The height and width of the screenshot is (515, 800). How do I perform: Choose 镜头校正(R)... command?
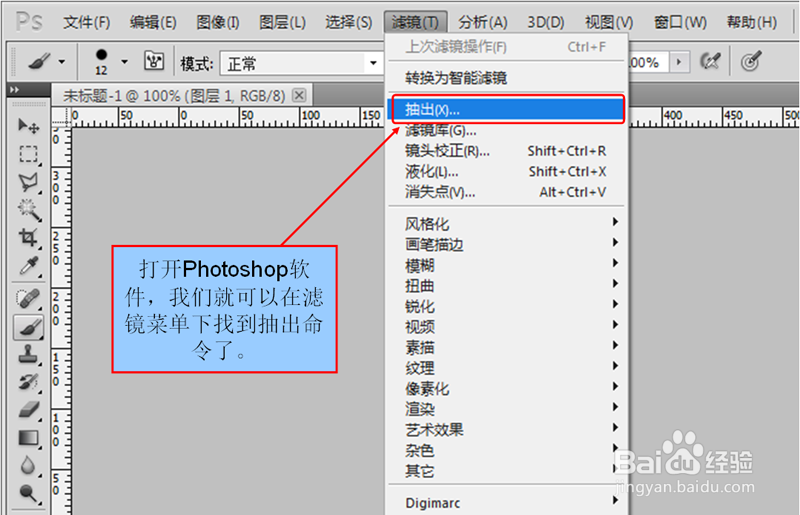pyautogui.click(x=506, y=151)
